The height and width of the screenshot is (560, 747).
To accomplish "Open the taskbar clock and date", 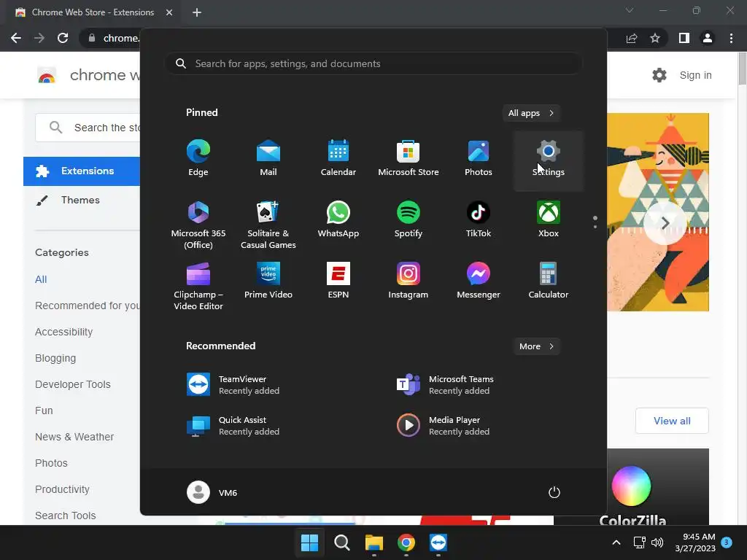I will pyautogui.click(x=695, y=542).
